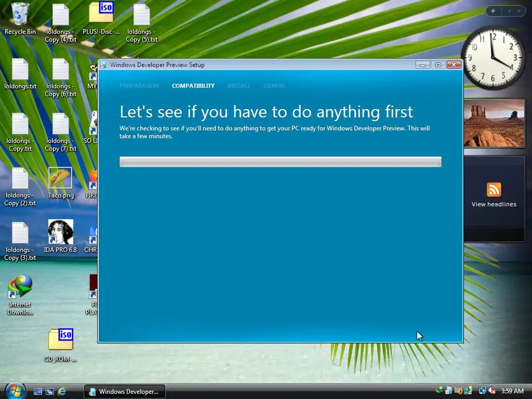
Task: Open the Windows Start orb
Action: [15, 391]
